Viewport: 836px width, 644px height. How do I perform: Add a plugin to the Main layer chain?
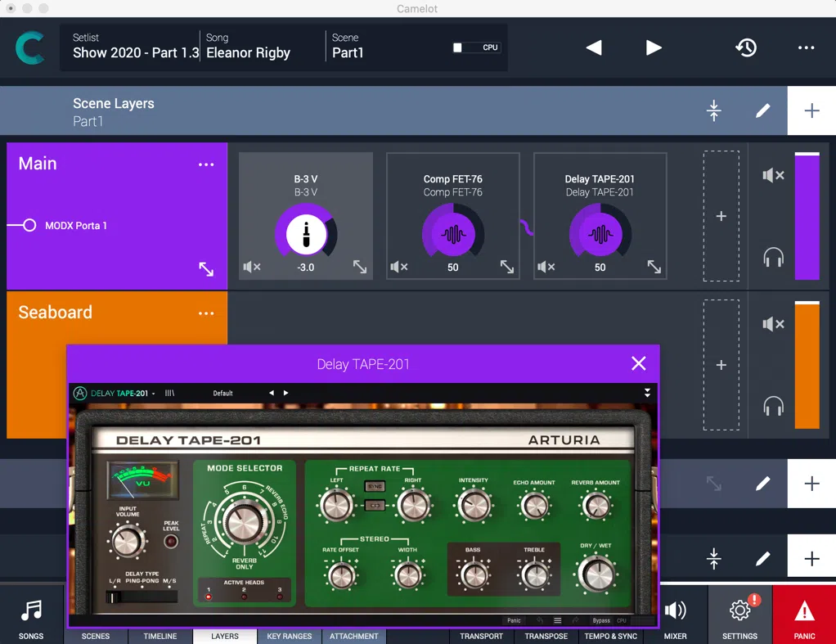click(x=721, y=216)
